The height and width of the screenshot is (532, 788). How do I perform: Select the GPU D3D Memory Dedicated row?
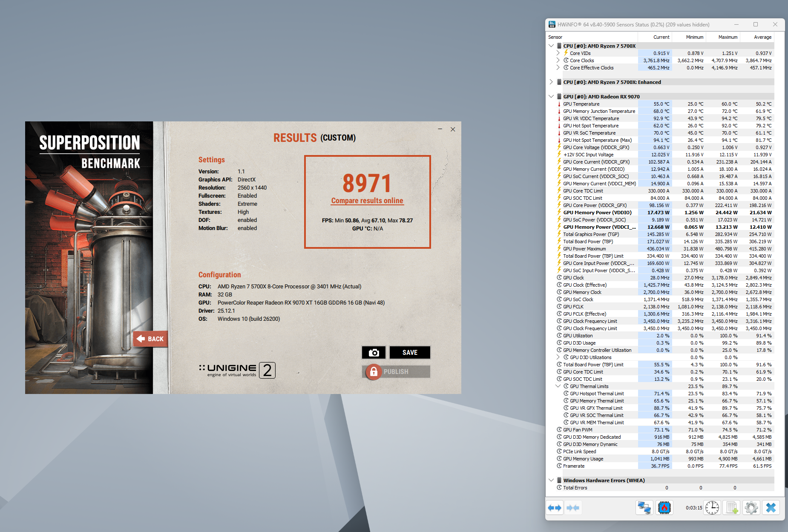664,437
